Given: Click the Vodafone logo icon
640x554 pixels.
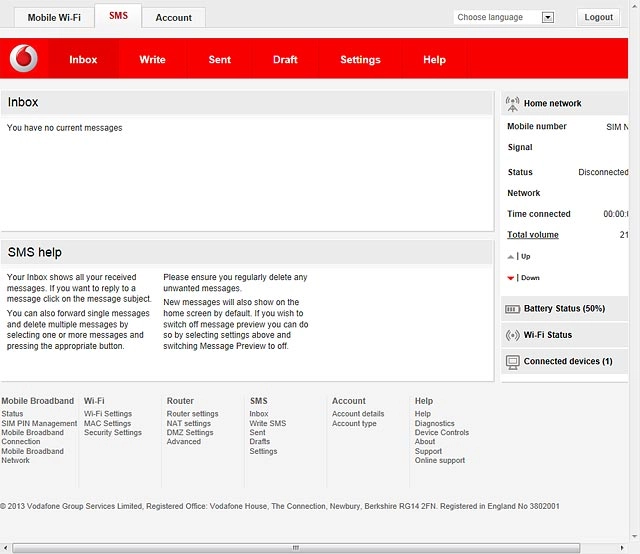Looking at the screenshot, I should tap(24, 58).
